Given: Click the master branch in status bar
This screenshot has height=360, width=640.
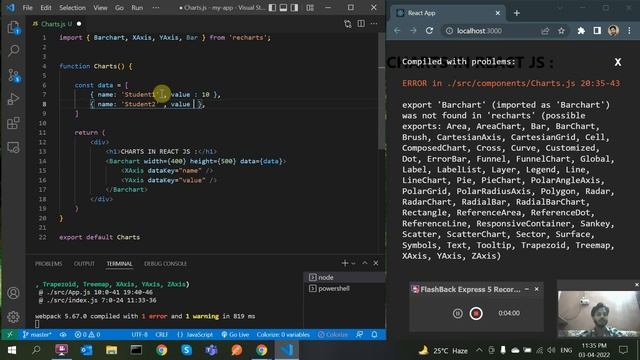Looking at the screenshot, I should (37, 335).
